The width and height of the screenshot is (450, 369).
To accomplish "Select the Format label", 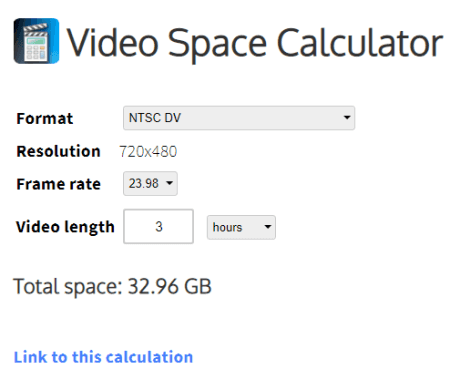I will (x=45, y=118).
